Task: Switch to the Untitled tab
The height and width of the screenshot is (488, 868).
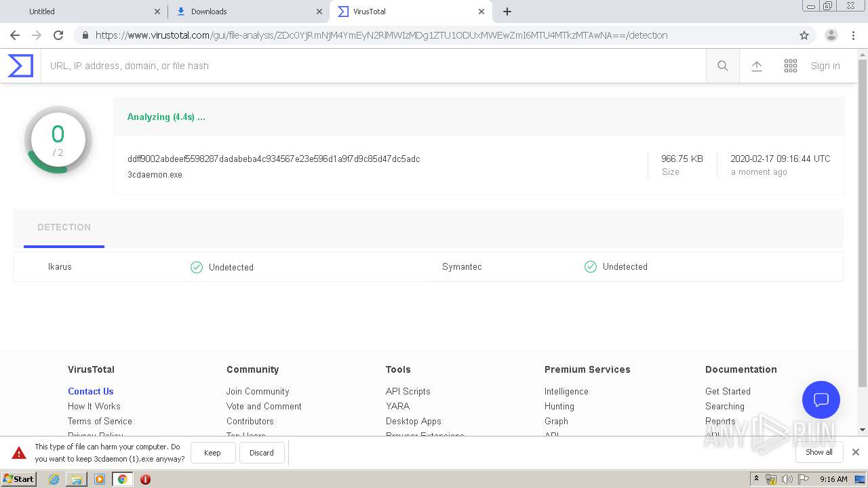Action: pyautogui.click(x=85, y=12)
